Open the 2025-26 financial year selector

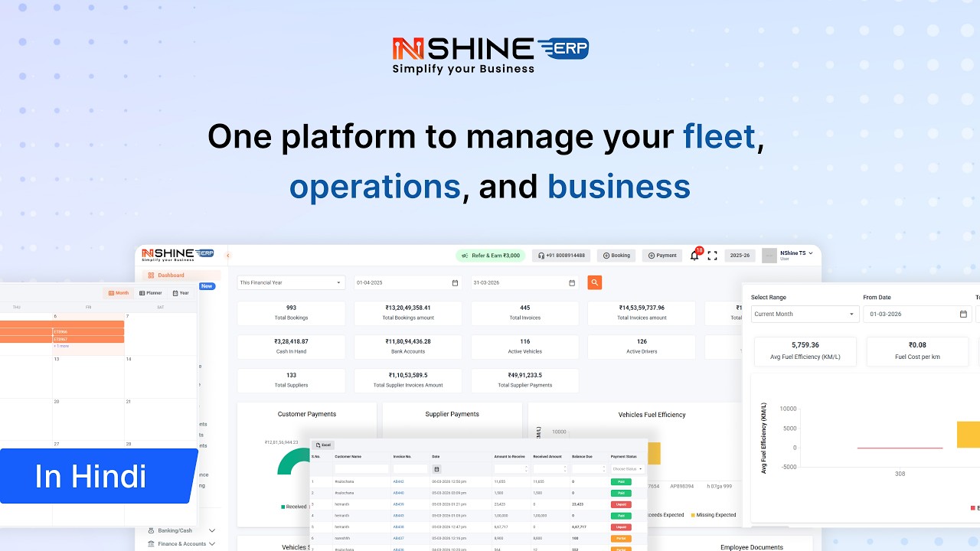point(740,256)
